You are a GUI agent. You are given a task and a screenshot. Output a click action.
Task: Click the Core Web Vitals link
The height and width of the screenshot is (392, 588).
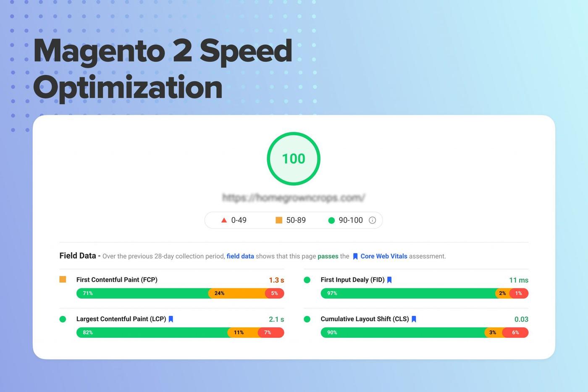tap(384, 256)
